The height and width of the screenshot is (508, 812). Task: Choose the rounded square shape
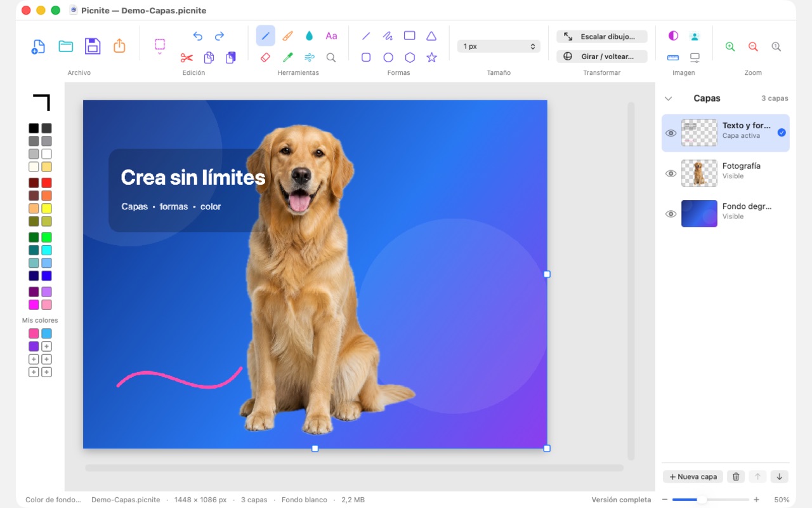366,58
